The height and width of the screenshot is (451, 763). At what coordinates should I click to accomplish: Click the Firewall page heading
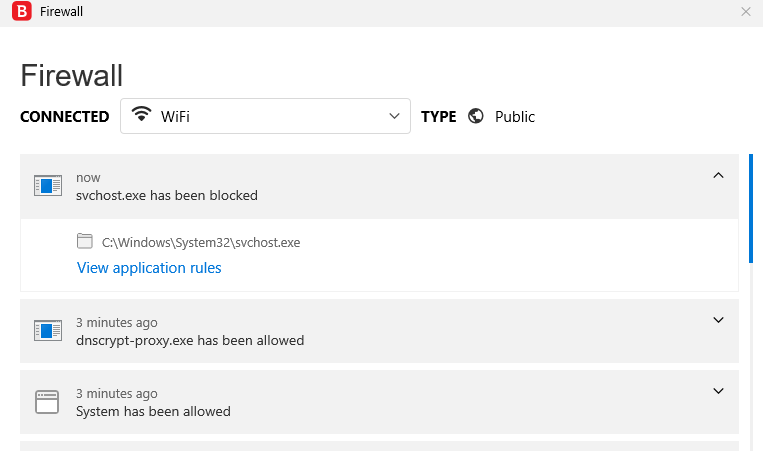(x=72, y=76)
